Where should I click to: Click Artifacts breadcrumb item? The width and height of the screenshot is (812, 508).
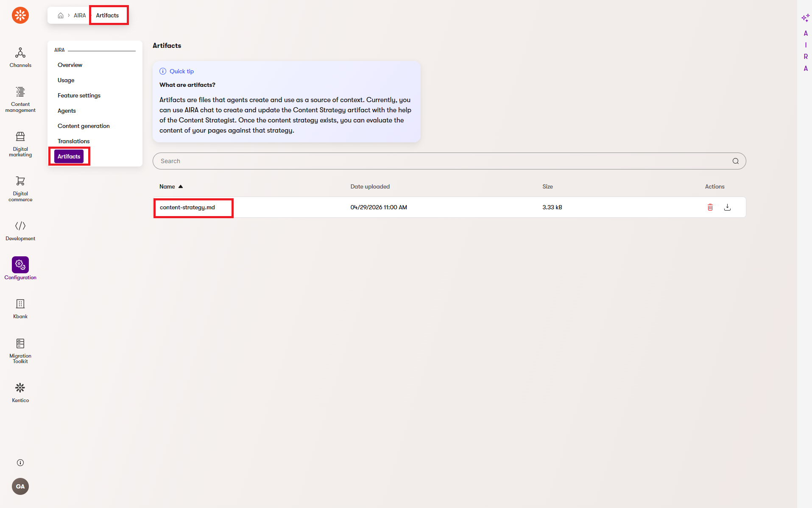click(107, 15)
